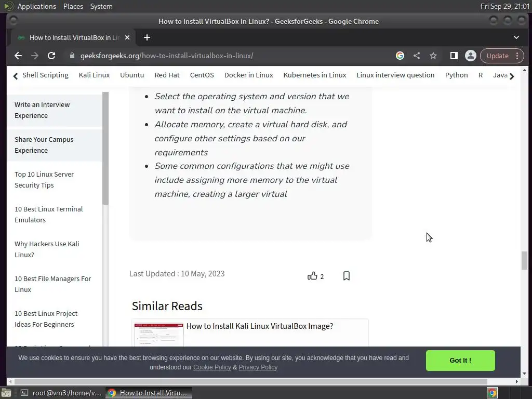The image size is (532, 399).
Task: Click the Similar Reads heading
Action: click(x=167, y=306)
